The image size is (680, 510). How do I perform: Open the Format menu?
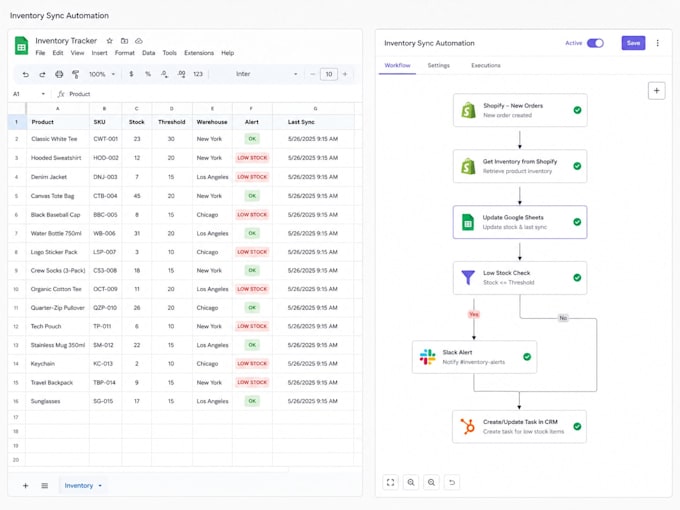(124, 53)
